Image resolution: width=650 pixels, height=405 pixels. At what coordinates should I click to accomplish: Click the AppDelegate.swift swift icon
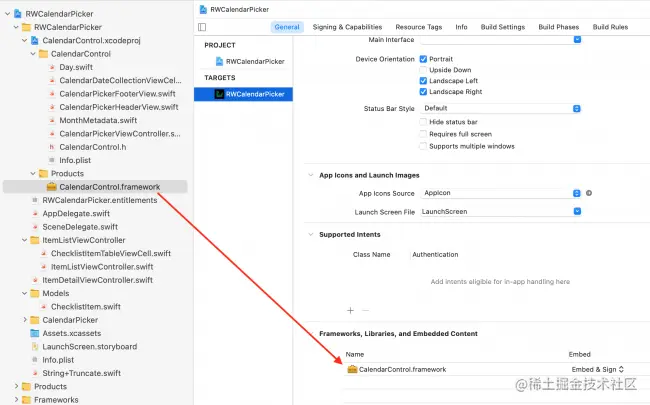click(x=35, y=213)
